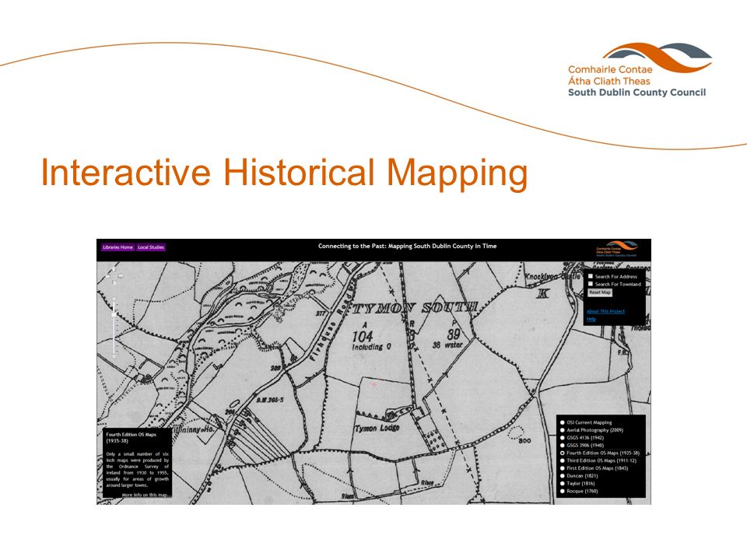
Task: Open the Help link
Action: [x=591, y=319]
